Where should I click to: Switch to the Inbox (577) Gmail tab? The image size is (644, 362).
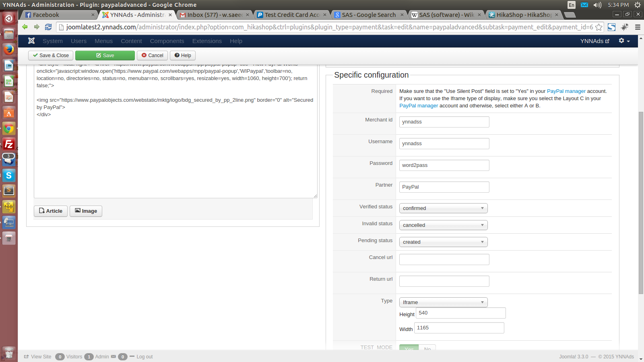pos(215,15)
